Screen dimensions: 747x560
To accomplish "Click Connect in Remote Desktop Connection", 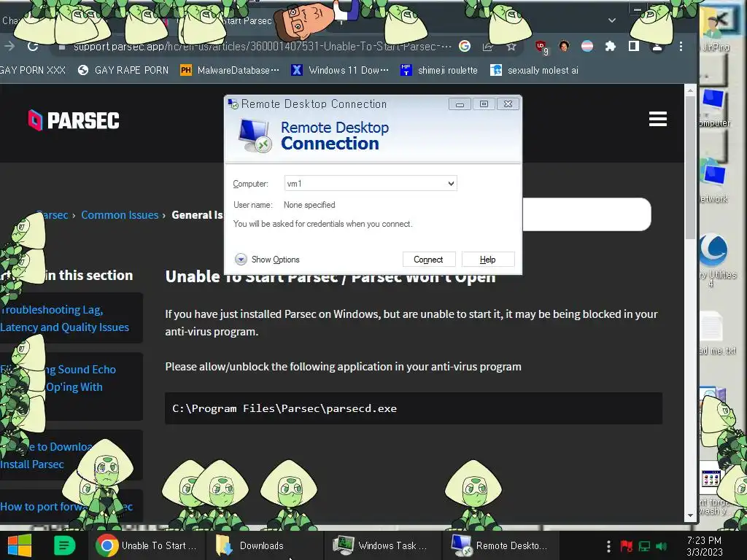I will (428, 260).
